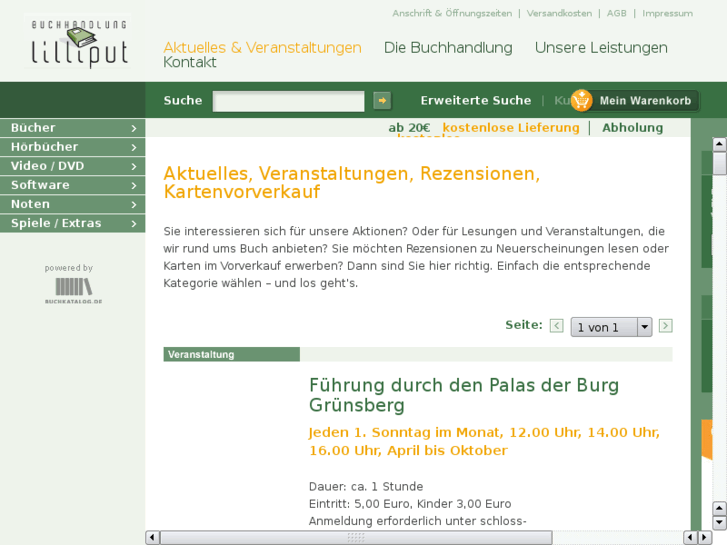Open Versandkosten link

559,13
